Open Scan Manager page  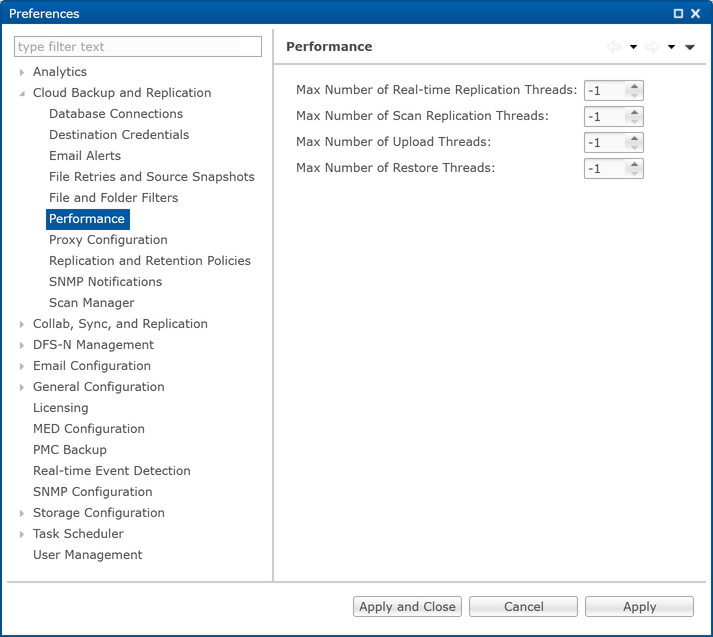tap(92, 303)
